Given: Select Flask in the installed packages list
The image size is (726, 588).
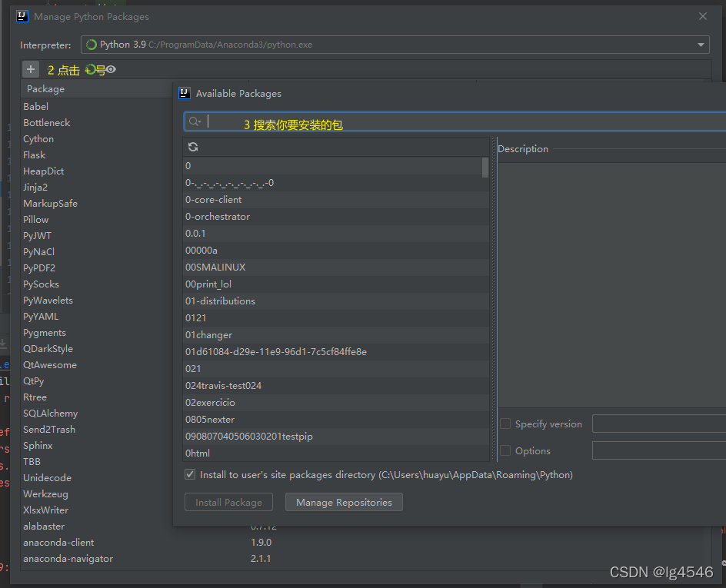Looking at the screenshot, I should pos(34,154).
